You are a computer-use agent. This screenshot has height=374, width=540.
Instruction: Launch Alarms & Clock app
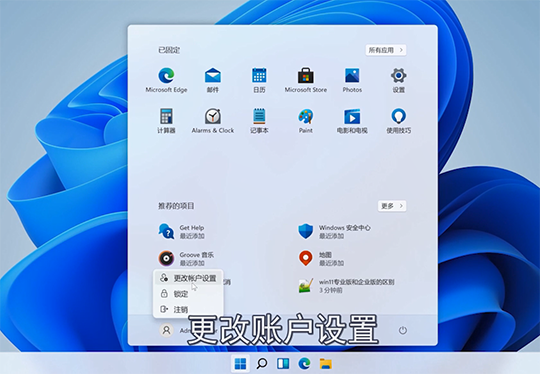pyautogui.click(x=213, y=121)
